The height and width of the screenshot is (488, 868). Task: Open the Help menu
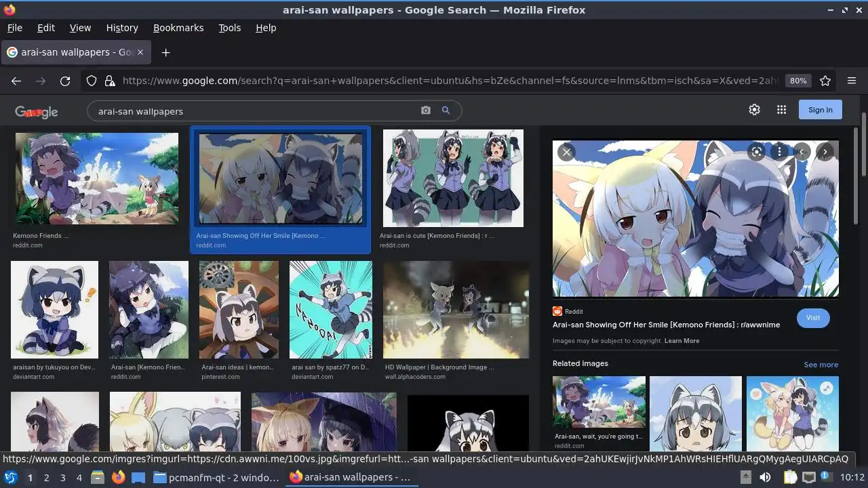tap(266, 28)
